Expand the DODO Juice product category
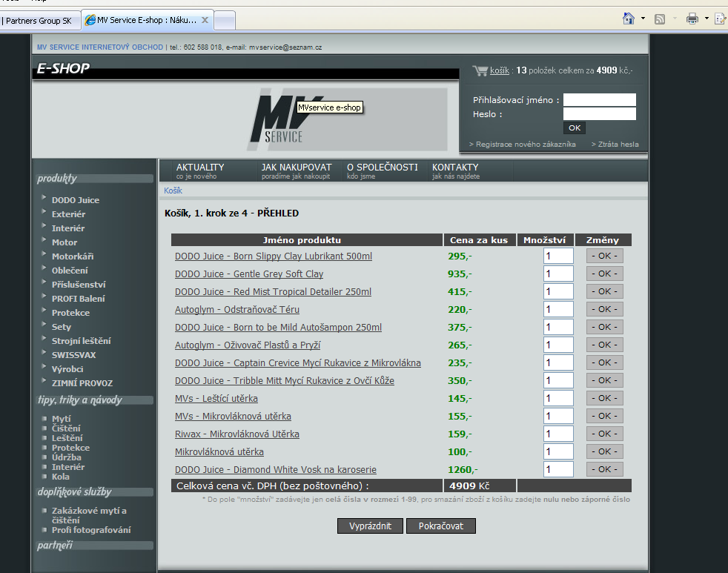The image size is (728, 573). coord(75,200)
